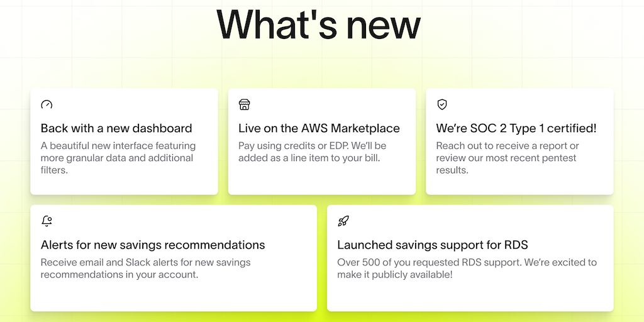Click the shield checkmark security icon
This screenshot has width=644, height=322.
[442, 104]
